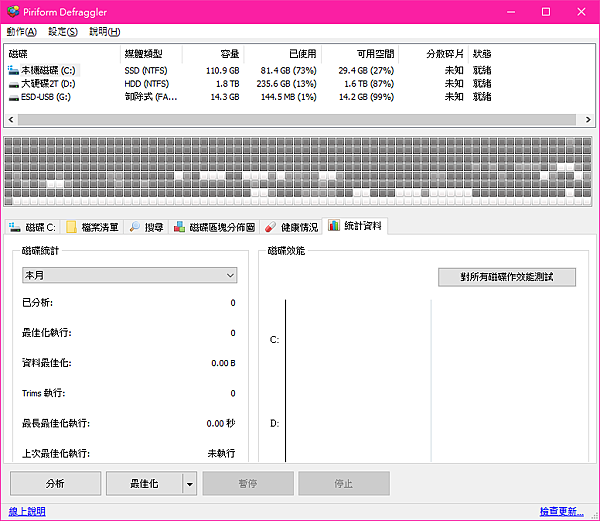Switch to the 磁碟區塊分佈圖 tab
600x521 pixels.
pyautogui.click(x=214, y=227)
